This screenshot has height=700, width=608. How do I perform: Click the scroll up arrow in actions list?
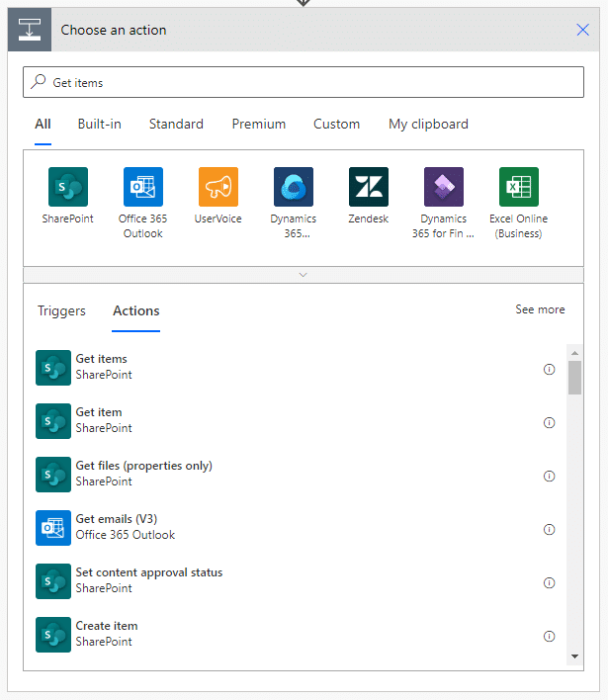tap(575, 353)
